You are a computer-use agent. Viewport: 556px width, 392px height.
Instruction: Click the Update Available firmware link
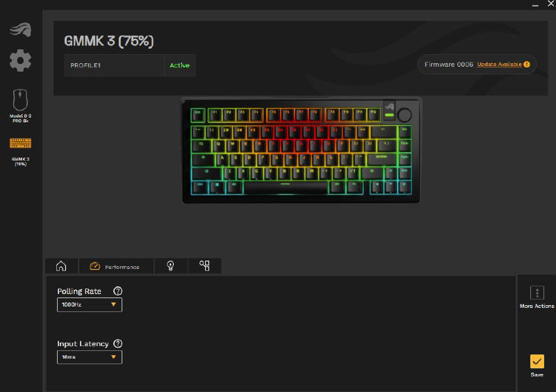[x=499, y=64]
